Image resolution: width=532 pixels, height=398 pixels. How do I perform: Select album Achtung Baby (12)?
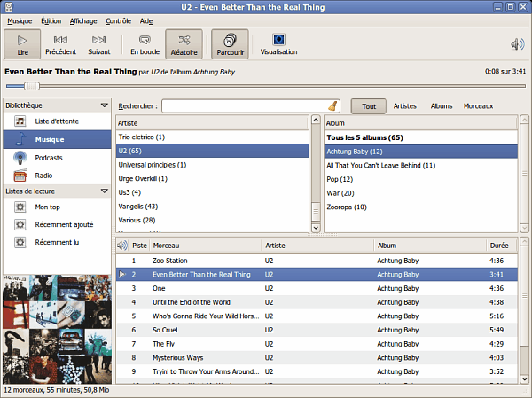point(420,152)
